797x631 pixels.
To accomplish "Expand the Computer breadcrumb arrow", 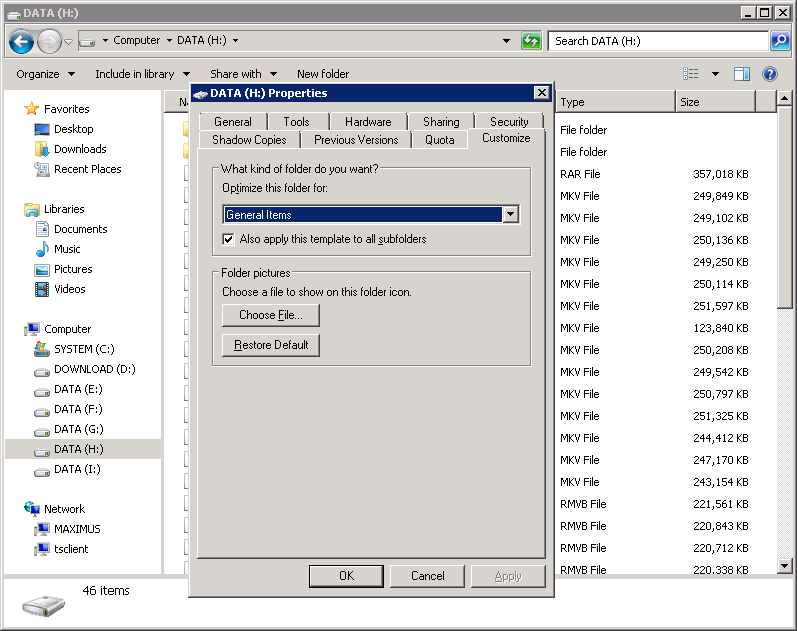I will [169, 40].
